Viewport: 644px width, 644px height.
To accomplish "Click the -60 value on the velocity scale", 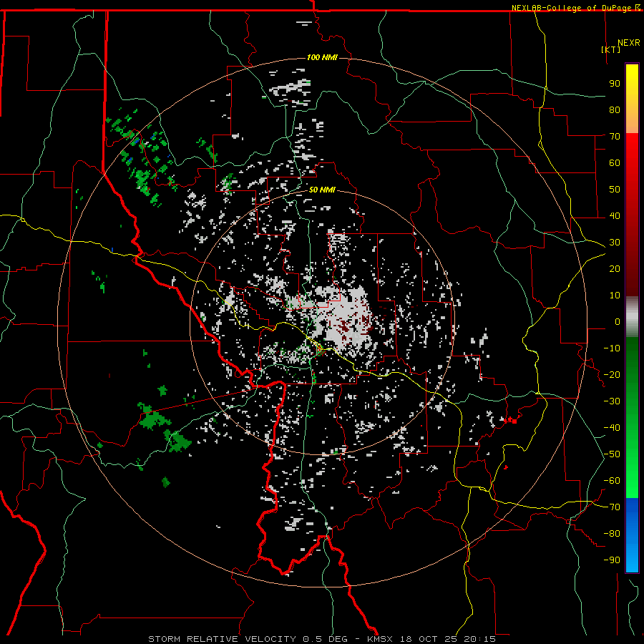I will pyautogui.click(x=612, y=481).
